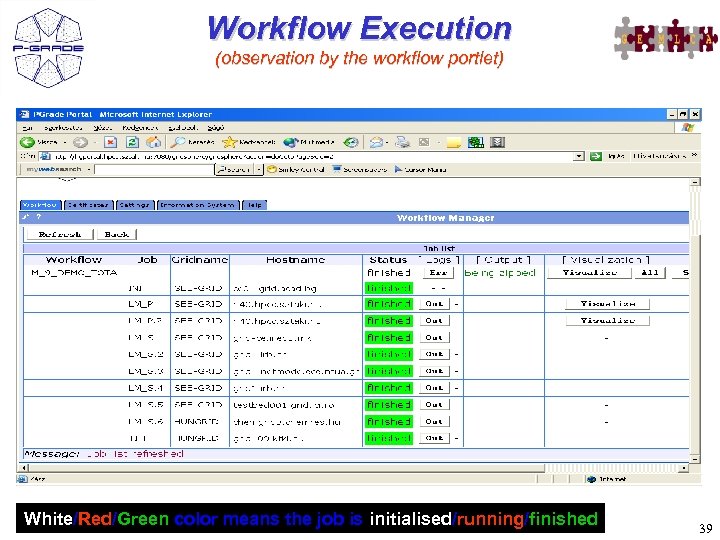720x540 pixels.
Task: Click Visualize in the workflow's top row
Action: click(x=590, y=273)
